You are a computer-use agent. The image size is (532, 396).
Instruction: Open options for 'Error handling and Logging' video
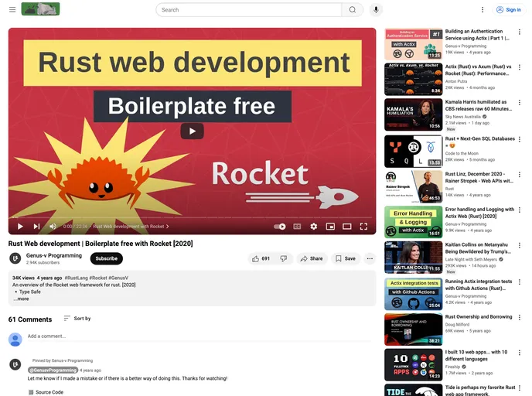click(520, 210)
